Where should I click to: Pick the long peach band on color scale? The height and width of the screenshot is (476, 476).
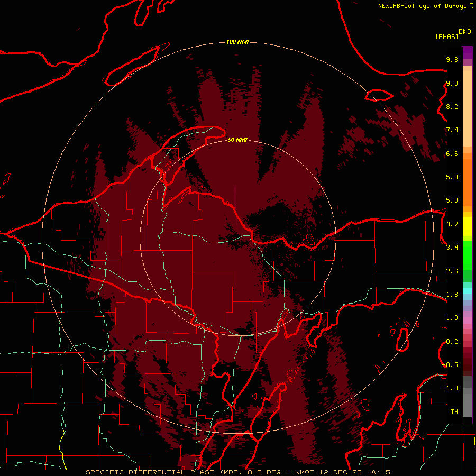click(467, 108)
